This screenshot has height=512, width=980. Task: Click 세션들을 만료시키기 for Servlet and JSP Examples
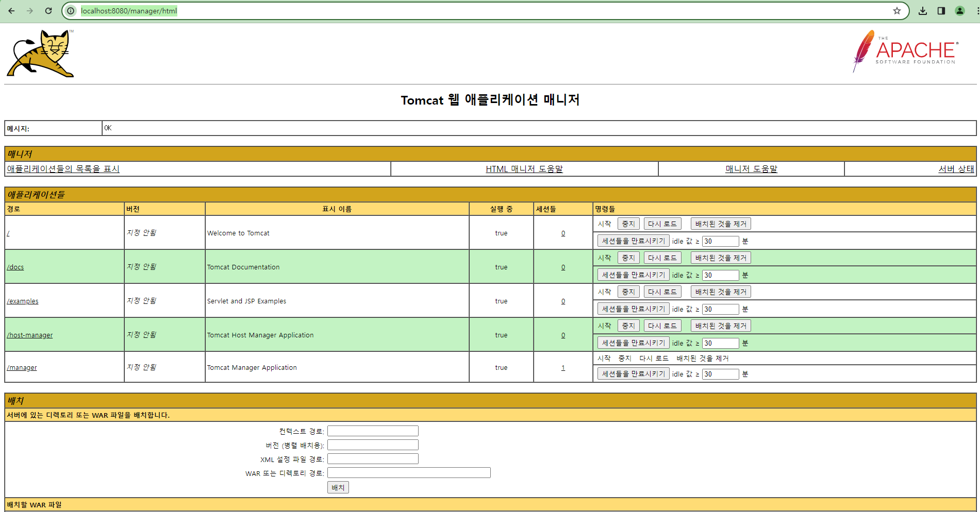coord(634,309)
